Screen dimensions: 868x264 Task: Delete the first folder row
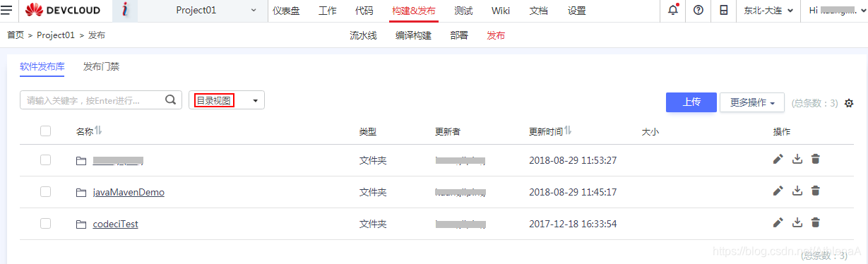816,160
